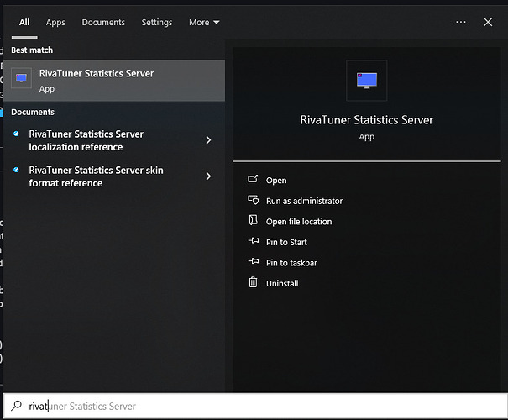The height and width of the screenshot is (420, 508).
Task: Click the RivaTuner Statistics Server title in preview pane
Action: [x=366, y=120]
